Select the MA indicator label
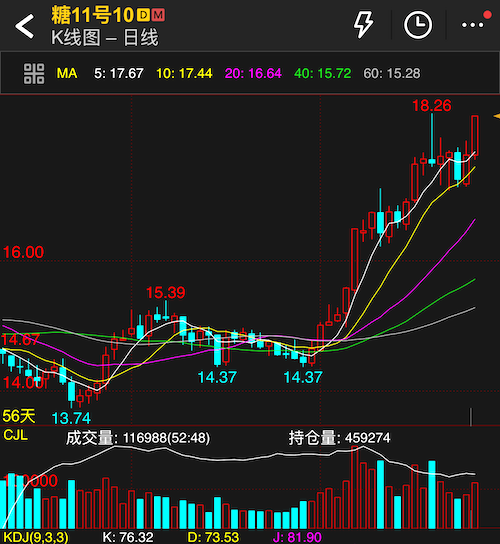The height and width of the screenshot is (544, 500). (67, 74)
